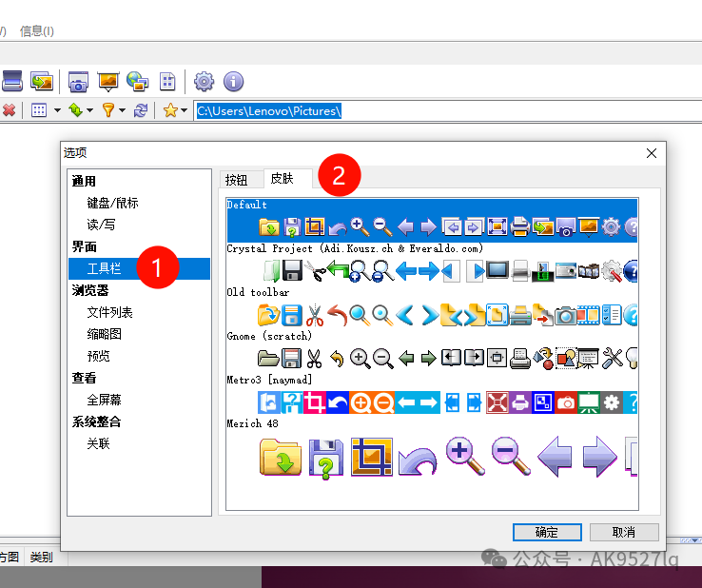Image resolution: width=702 pixels, height=588 pixels.
Task: Select 全屏幕 in options tree
Action: pos(104,400)
